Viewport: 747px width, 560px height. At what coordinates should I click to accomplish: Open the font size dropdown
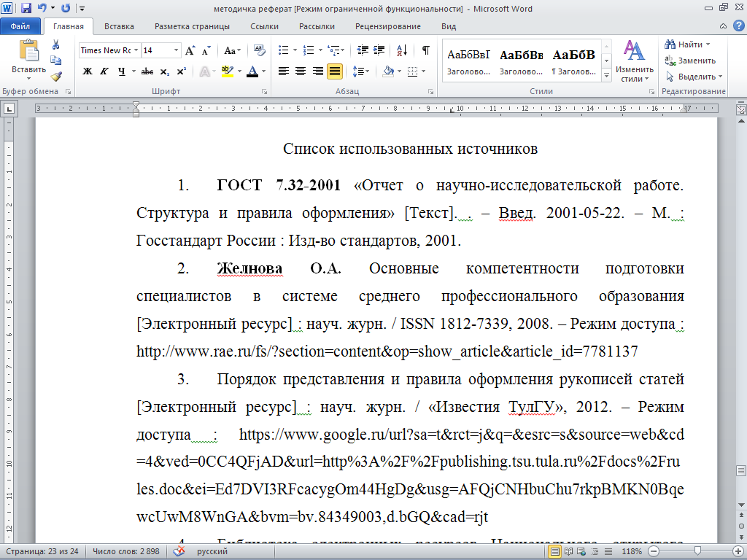tap(177, 50)
